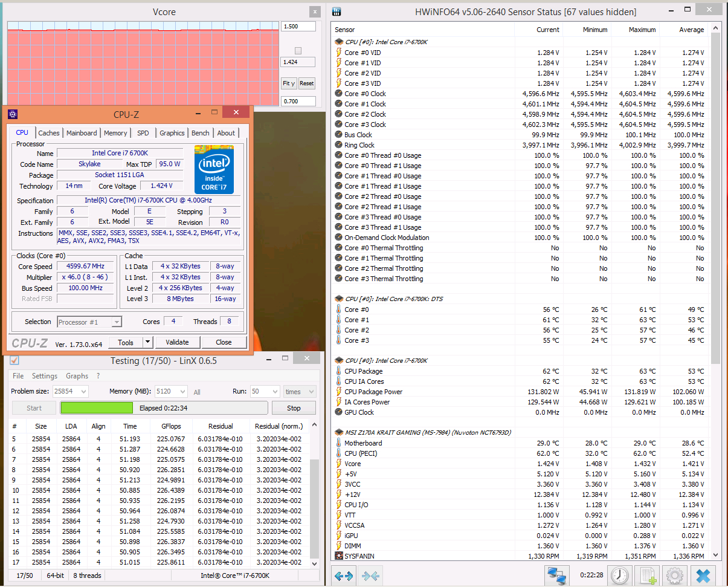Click the HWiNFO logging sheet icon
728x587 pixels.
(x=648, y=576)
